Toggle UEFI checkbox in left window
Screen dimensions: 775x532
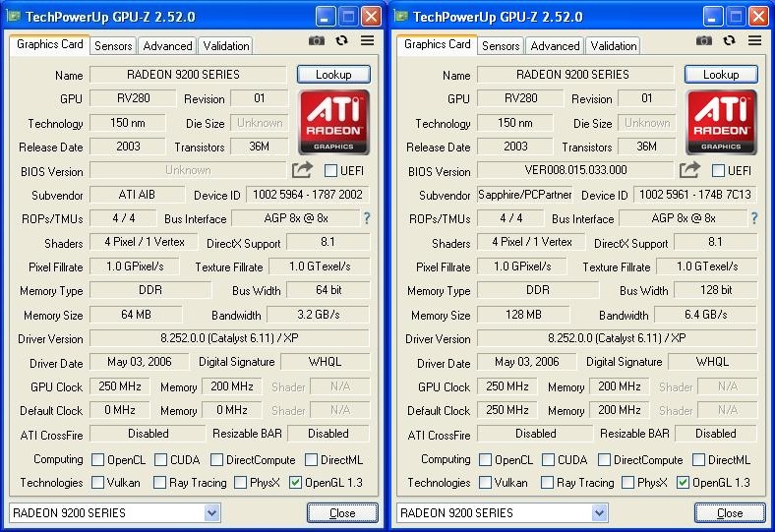click(330, 171)
